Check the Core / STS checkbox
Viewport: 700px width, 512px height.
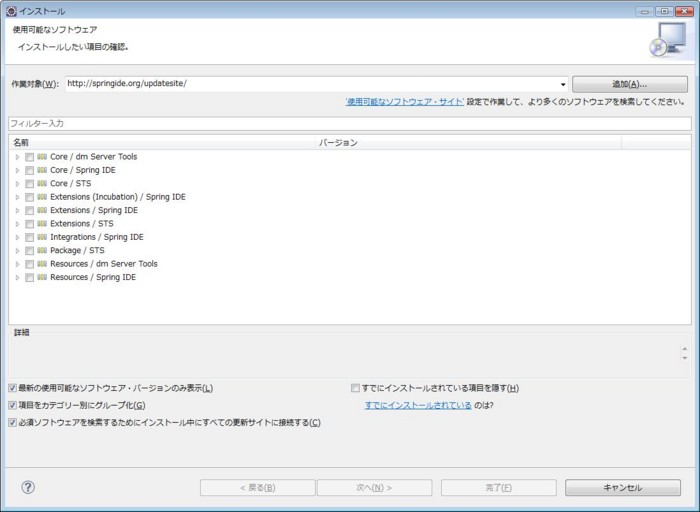tap(29, 184)
